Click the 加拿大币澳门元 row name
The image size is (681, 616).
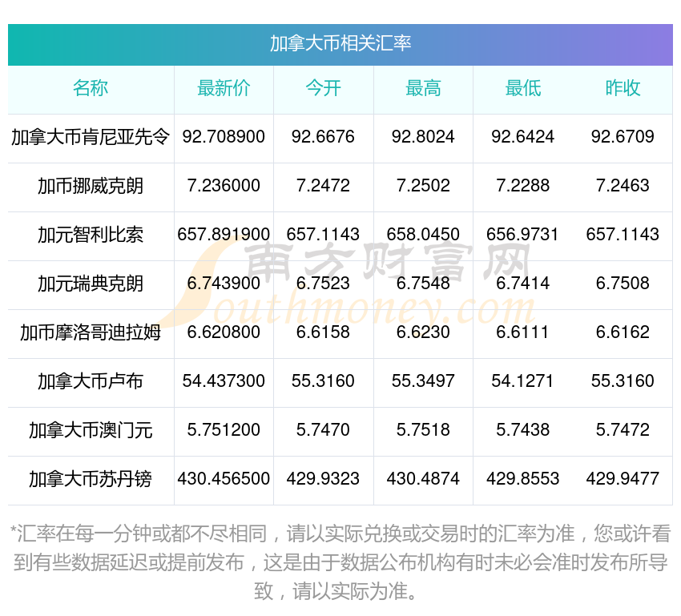point(91,430)
